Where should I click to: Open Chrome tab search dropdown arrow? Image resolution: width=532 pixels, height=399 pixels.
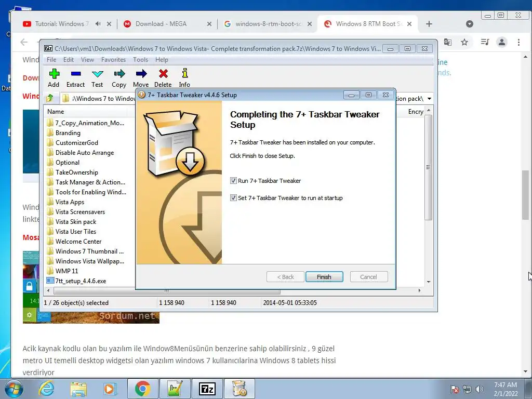tap(470, 24)
